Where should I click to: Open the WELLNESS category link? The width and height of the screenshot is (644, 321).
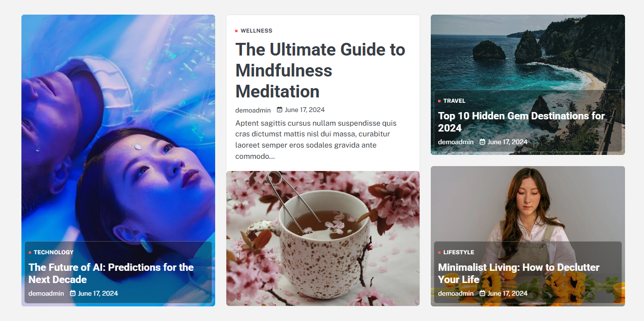pos(257,31)
